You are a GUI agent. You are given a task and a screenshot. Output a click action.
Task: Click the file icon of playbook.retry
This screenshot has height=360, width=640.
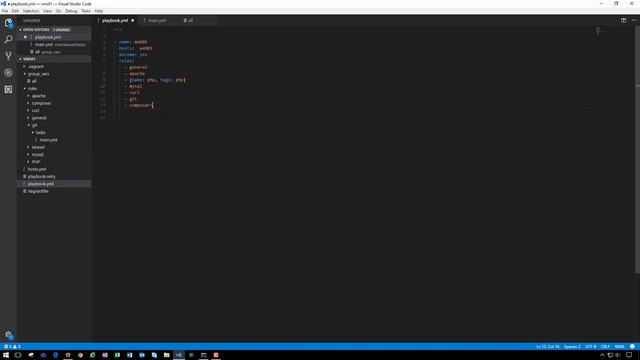[24, 176]
